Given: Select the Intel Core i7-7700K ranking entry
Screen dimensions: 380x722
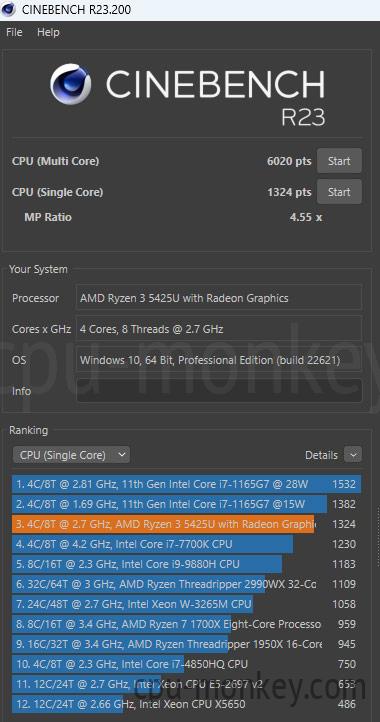Looking at the screenshot, I should click(x=187, y=544).
